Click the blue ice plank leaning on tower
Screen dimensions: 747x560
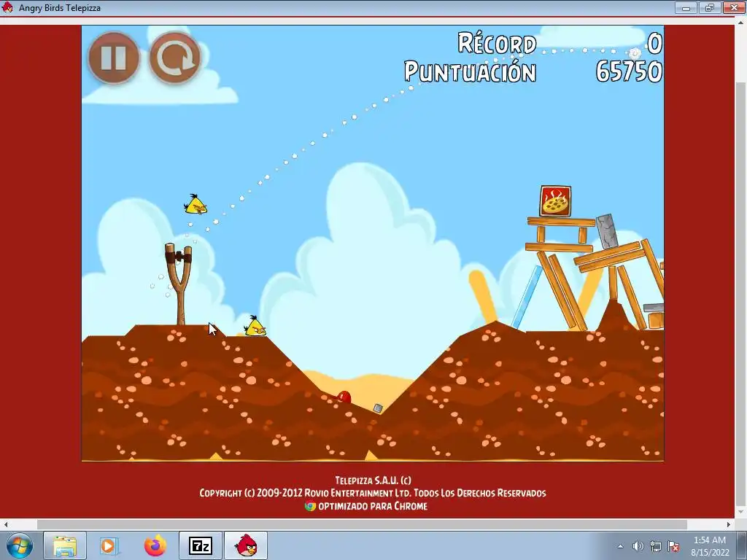click(x=527, y=297)
